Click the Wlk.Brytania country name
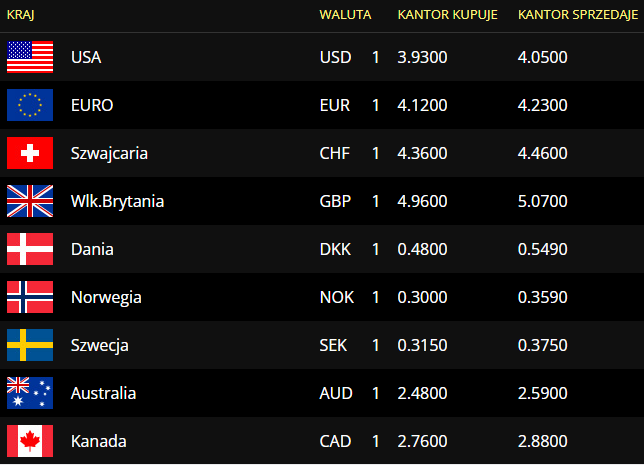The width and height of the screenshot is (644, 465). 117,202
